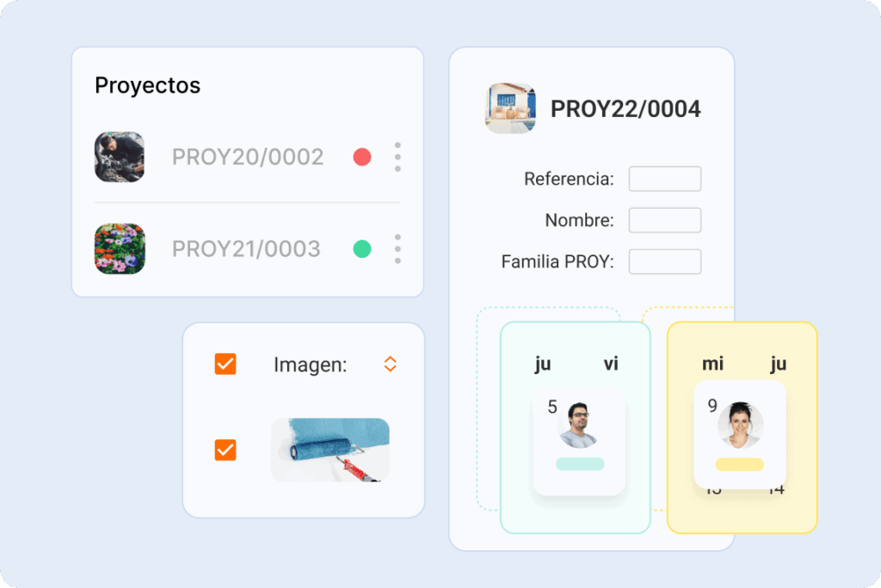This screenshot has width=881, height=588.
Task: Select the "mi" day column header
Action: pos(712,364)
